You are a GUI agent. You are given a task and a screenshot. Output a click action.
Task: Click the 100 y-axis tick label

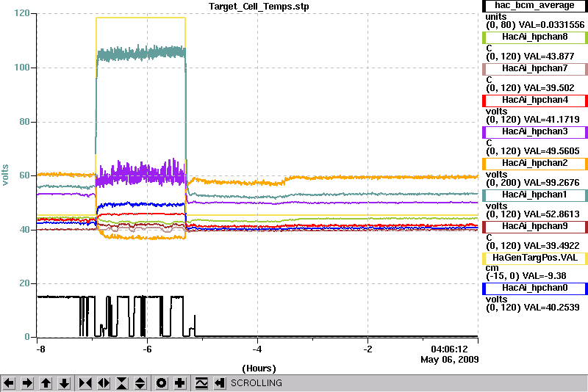[x=22, y=68]
